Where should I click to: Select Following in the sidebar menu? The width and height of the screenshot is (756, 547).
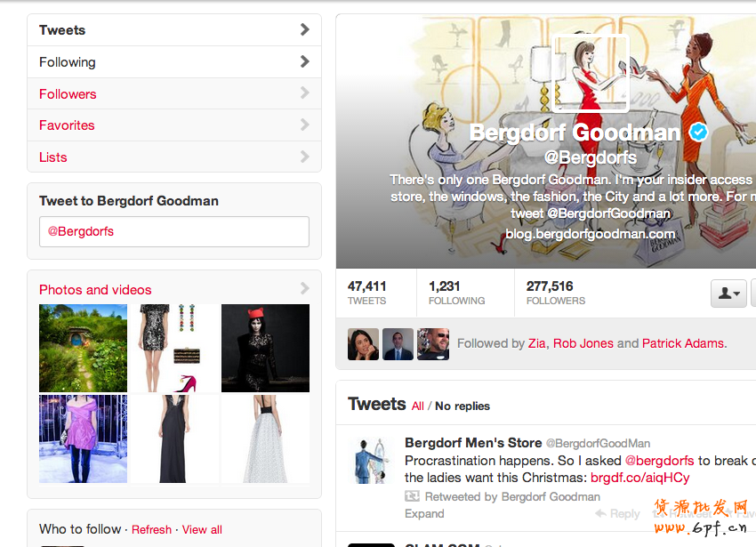(68, 62)
